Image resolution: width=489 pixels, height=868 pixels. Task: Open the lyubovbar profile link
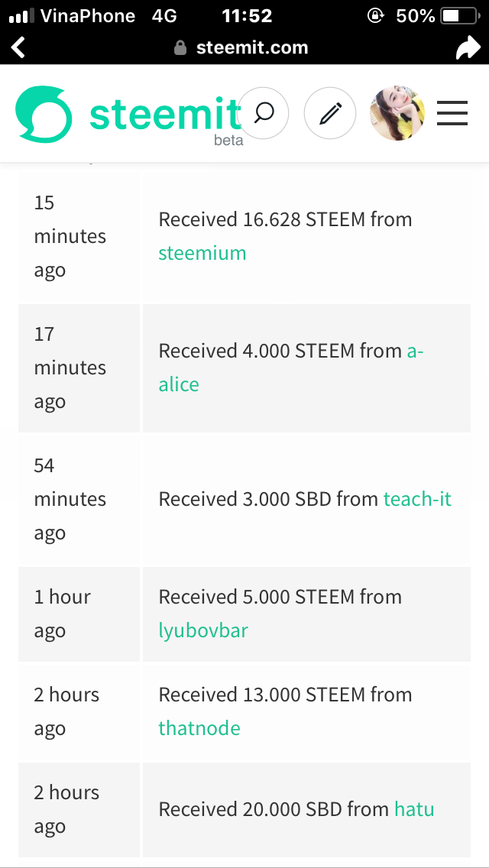202,630
